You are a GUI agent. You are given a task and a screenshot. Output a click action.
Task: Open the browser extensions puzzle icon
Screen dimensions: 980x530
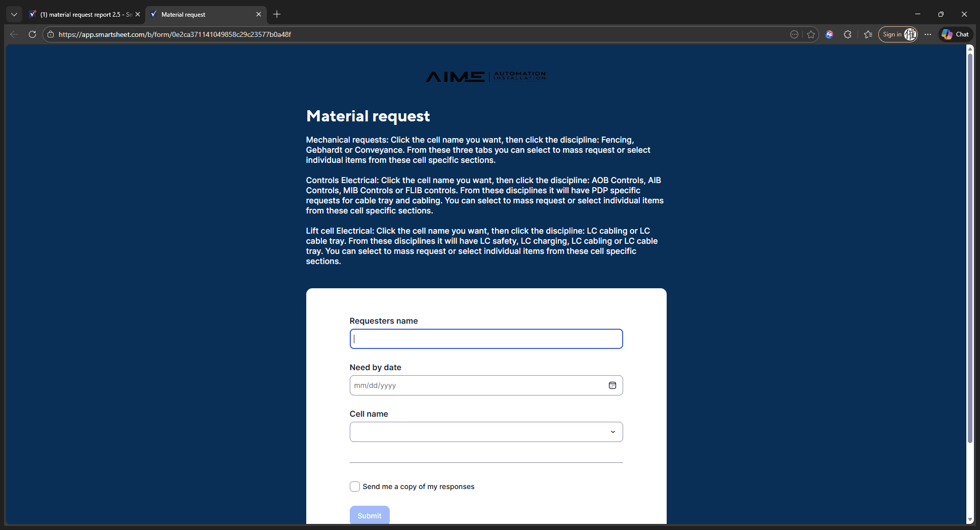[x=847, y=34]
